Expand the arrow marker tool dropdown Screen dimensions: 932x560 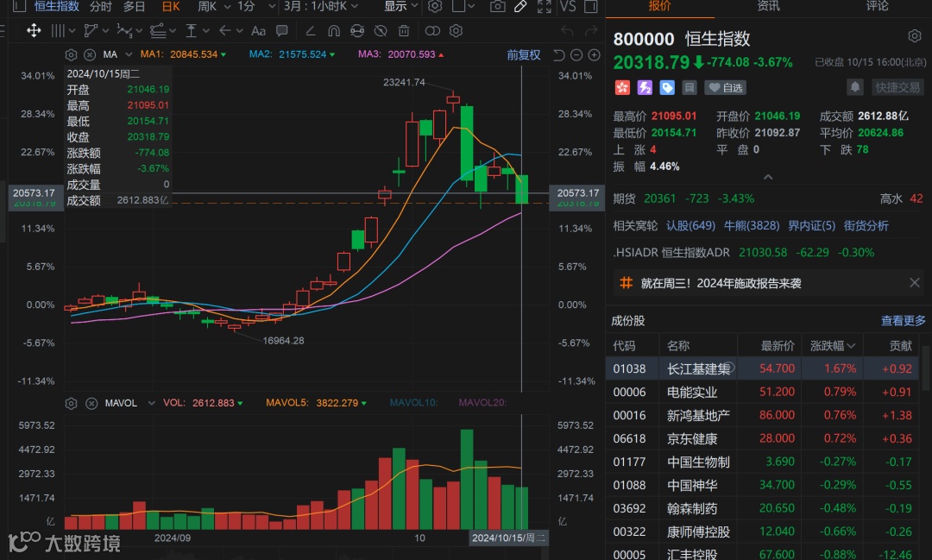pyautogui.click(x=240, y=31)
